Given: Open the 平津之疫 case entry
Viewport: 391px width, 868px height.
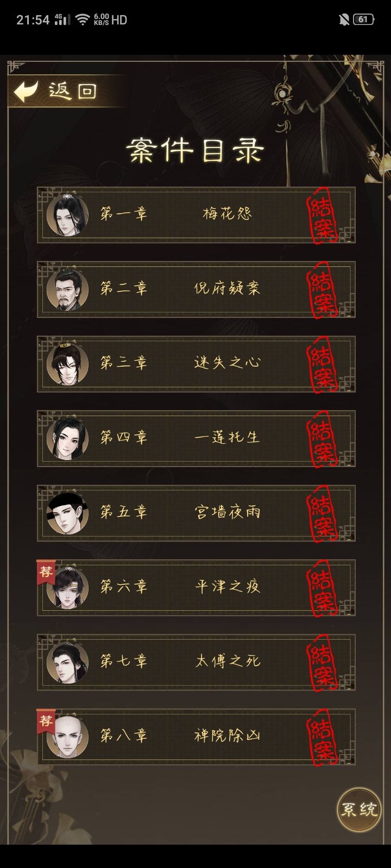Looking at the screenshot, I should (196, 588).
